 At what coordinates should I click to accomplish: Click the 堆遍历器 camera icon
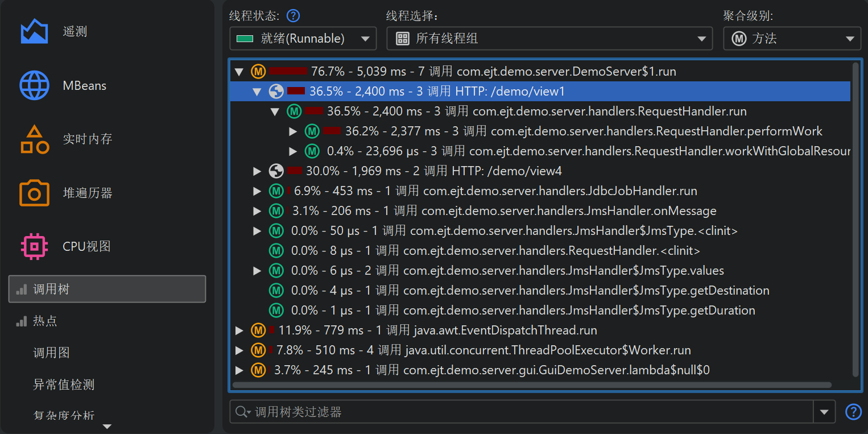coord(34,193)
